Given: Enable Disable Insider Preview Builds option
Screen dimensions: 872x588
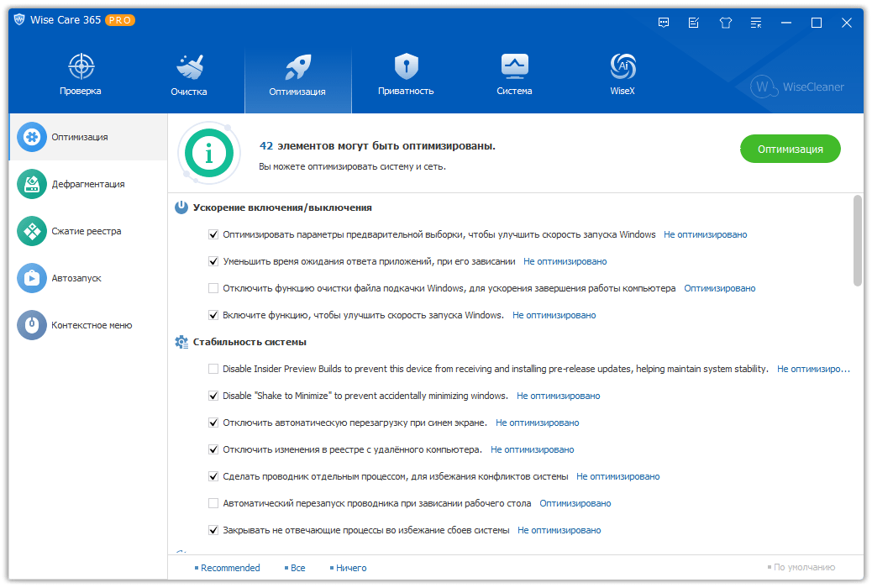Looking at the screenshot, I should click(213, 369).
